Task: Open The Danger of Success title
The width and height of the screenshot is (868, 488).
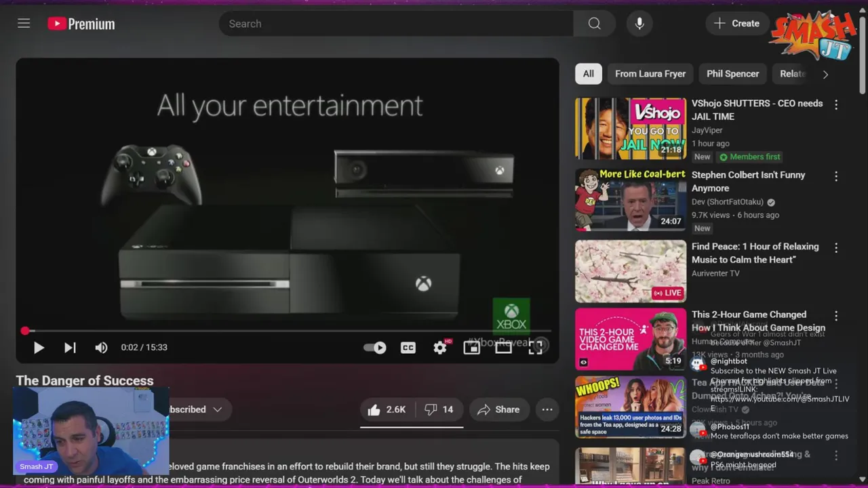Action: tap(85, 381)
